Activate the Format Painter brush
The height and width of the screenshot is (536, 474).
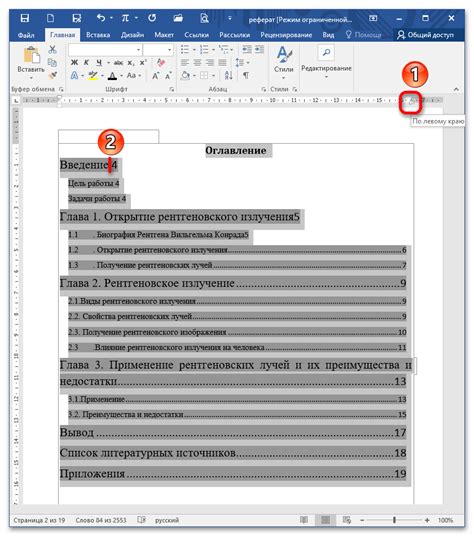pos(52,75)
